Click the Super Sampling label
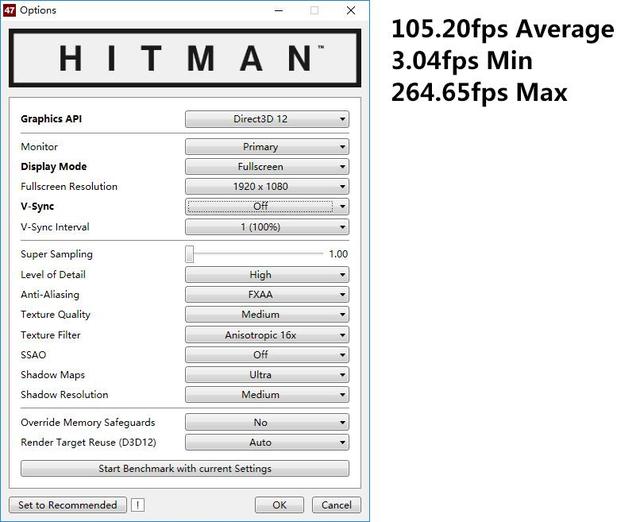Viewport: 640px width, 522px height. [x=56, y=254]
